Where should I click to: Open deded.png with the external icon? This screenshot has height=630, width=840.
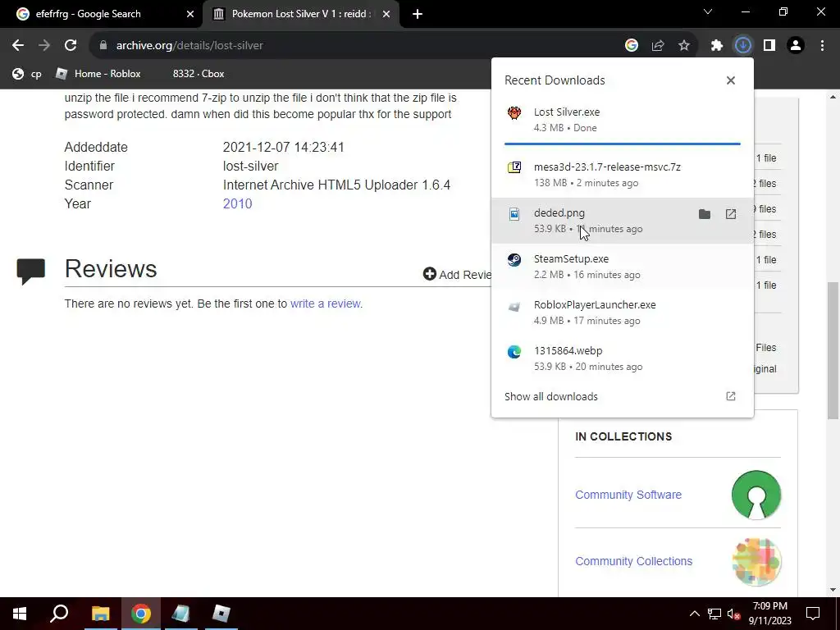pos(731,214)
